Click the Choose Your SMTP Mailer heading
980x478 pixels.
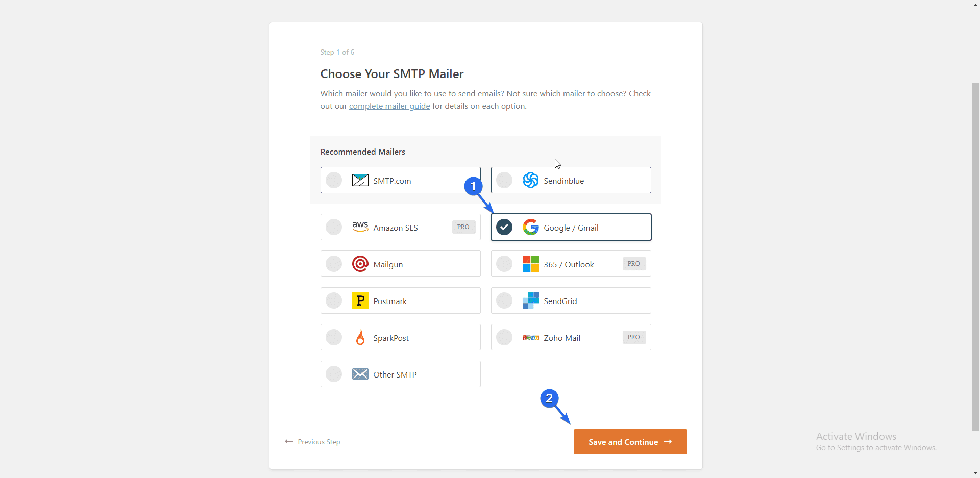[x=392, y=74]
